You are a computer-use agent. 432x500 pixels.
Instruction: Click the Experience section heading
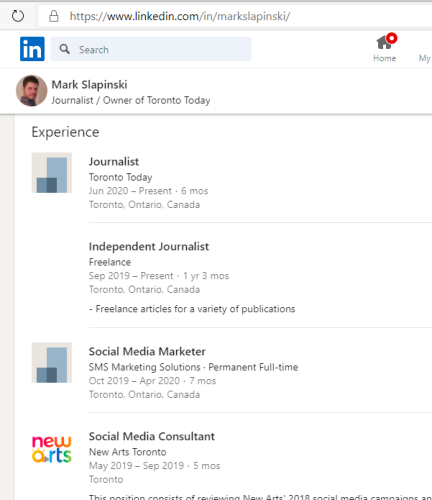[65, 132]
